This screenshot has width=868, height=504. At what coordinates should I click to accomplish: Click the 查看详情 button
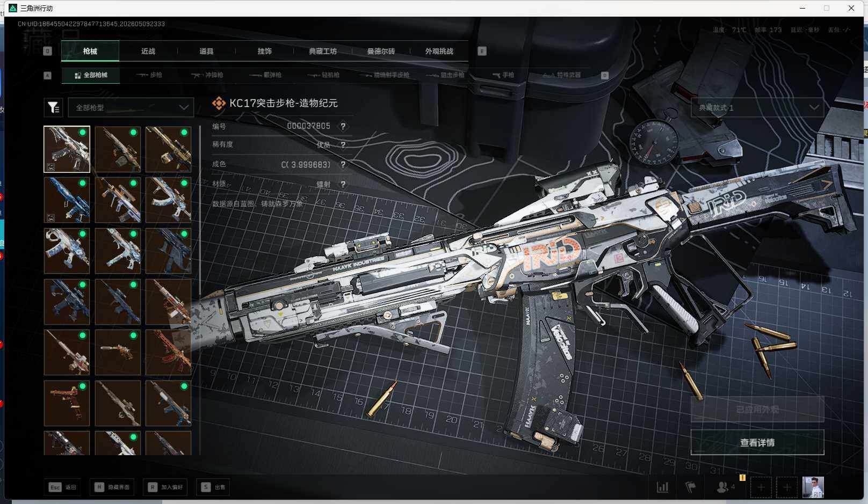tap(757, 442)
